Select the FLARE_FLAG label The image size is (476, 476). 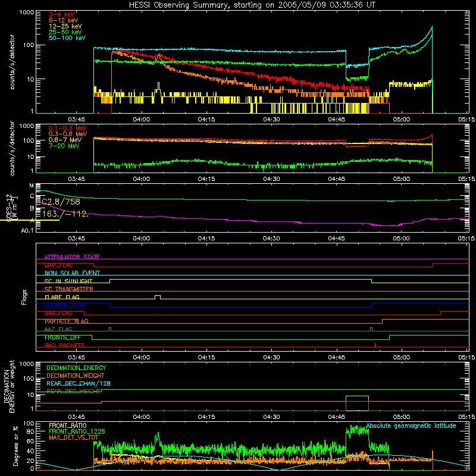tap(62, 297)
